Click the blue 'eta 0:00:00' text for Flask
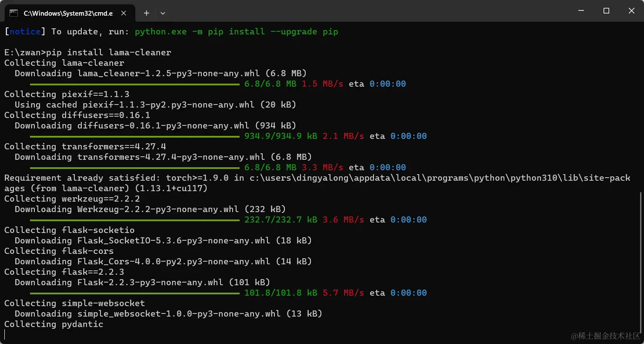 [x=408, y=293]
